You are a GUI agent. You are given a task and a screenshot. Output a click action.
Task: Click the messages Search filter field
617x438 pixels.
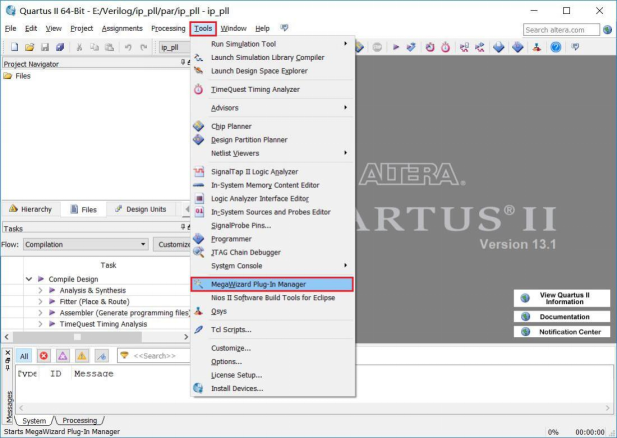point(154,356)
